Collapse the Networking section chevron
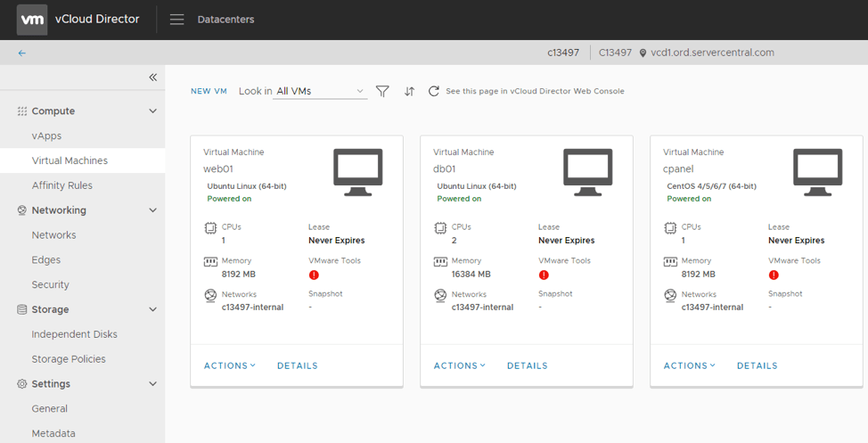Viewport: 868px width, 443px height. [152, 210]
